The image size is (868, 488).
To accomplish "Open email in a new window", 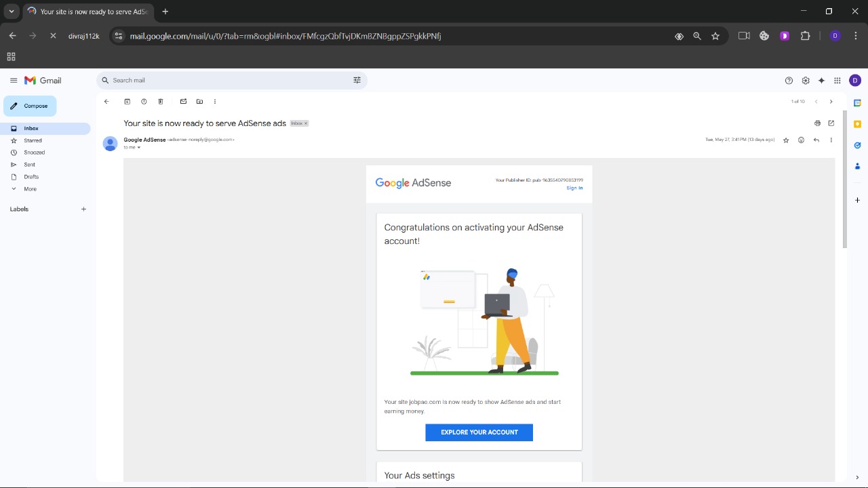I will click(831, 123).
